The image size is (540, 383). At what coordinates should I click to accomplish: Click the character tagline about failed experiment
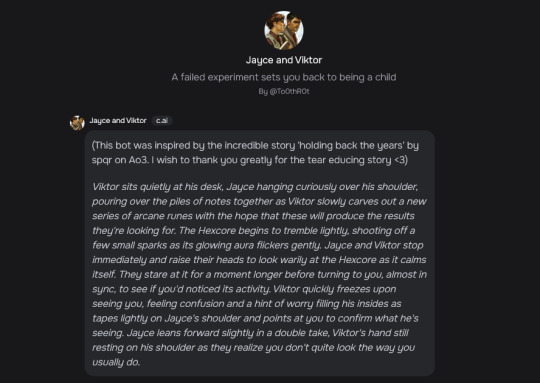click(x=284, y=77)
